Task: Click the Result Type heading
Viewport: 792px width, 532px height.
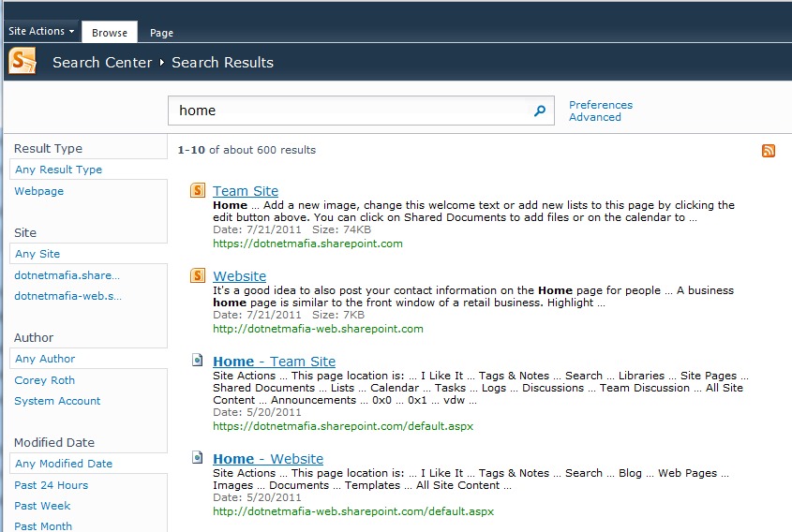Action: click(x=48, y=149)
